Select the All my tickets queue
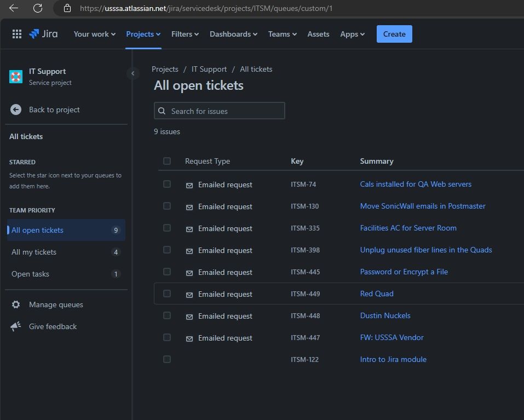The width and height of the screenshot is (524, 420). 66,252
